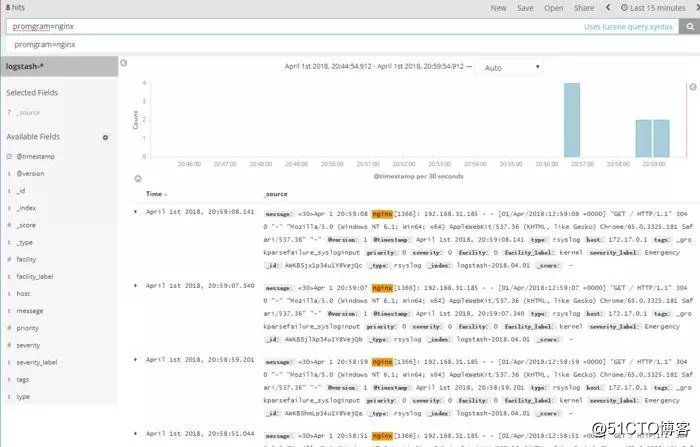Expand the 20:58:51.044 log row
This screenshot has width=700, height=447.
135,434
